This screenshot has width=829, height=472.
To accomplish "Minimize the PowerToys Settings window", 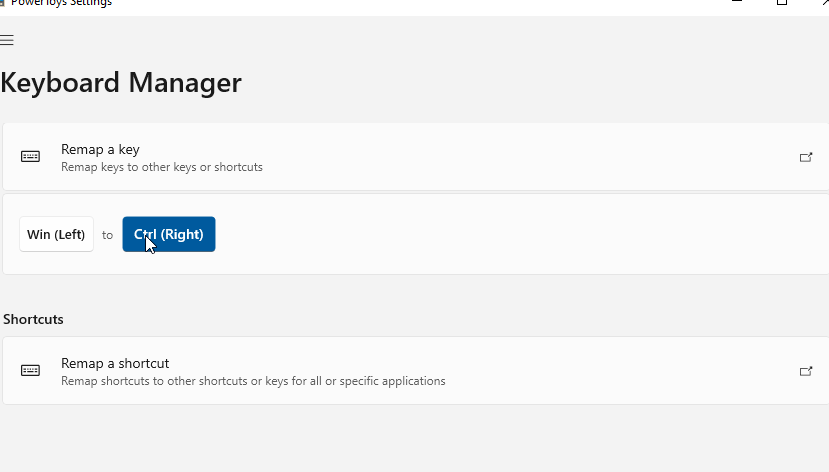I will pos(737,2).
